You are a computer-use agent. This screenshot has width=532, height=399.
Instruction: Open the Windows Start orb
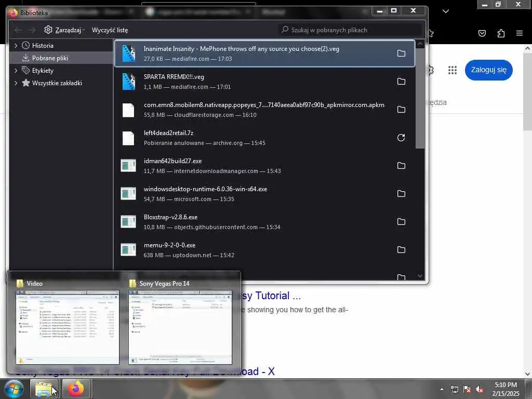pyautogui.click(x=14, y=389)
